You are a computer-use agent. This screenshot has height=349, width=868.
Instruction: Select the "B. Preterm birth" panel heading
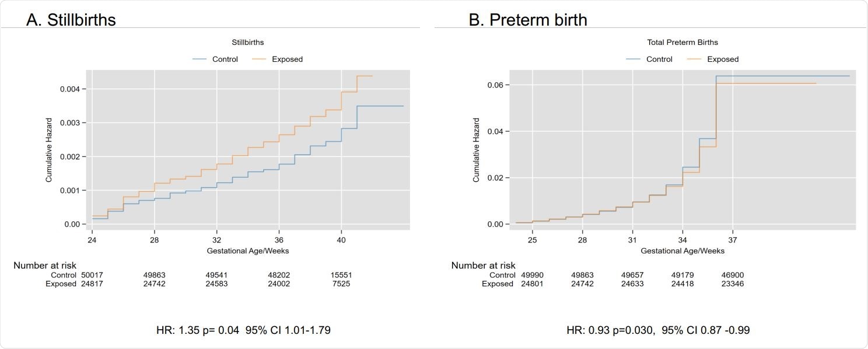pyautogui.click(x=527, y=20)
